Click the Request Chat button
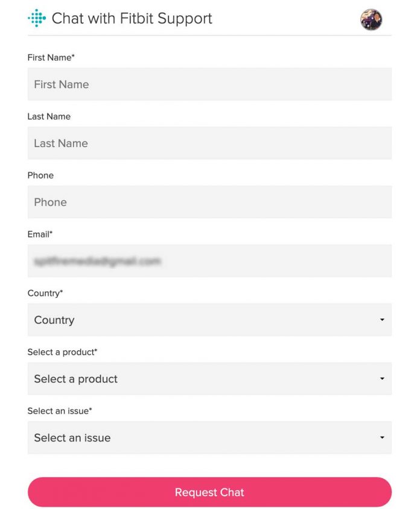The width and height of the screenshot is (420, 509). (209, 492)
